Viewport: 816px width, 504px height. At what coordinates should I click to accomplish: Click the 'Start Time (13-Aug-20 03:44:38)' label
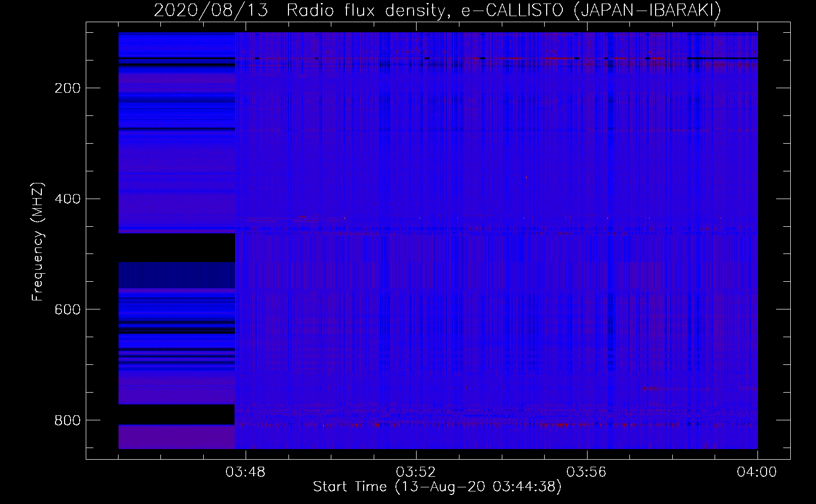(437, 487)
